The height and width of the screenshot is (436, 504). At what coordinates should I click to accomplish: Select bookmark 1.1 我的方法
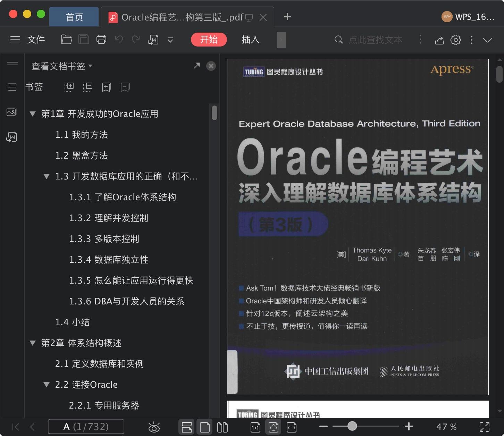click(x=82, y=135)
